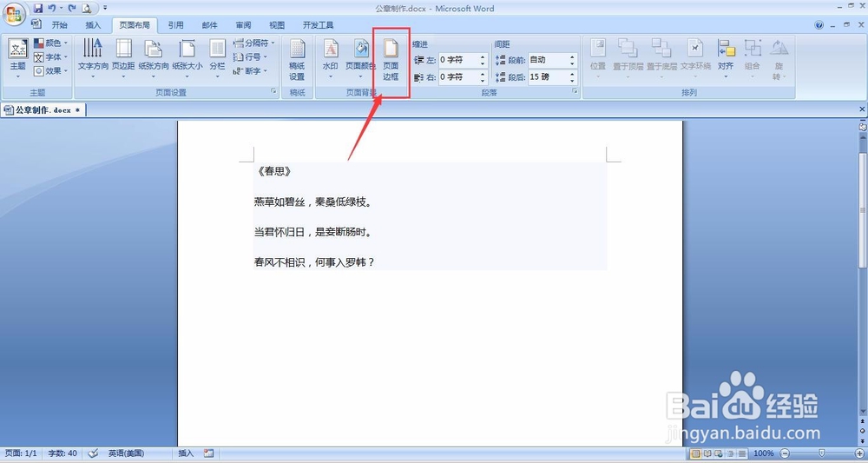
Task: Expand Quick Access toolbar customization arrow
Action: (105, 9)
